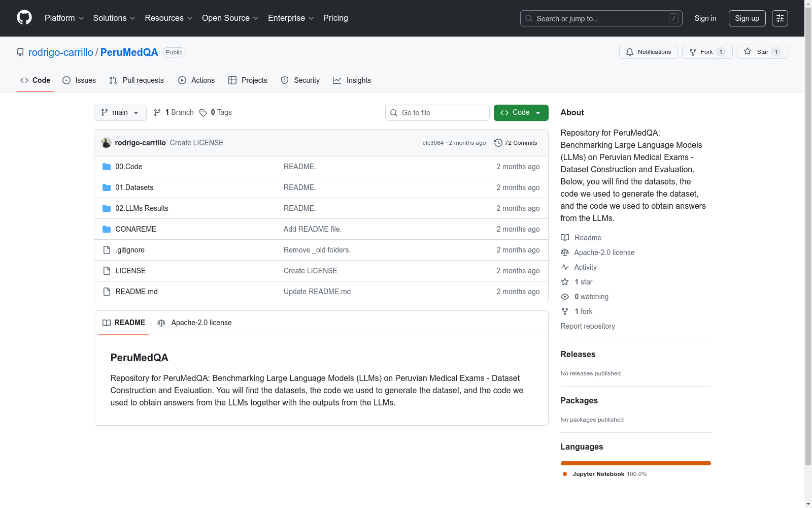812x508 pixels.
Task: Click the search magnifier icon in header
Action: click(x=529, y=18)
